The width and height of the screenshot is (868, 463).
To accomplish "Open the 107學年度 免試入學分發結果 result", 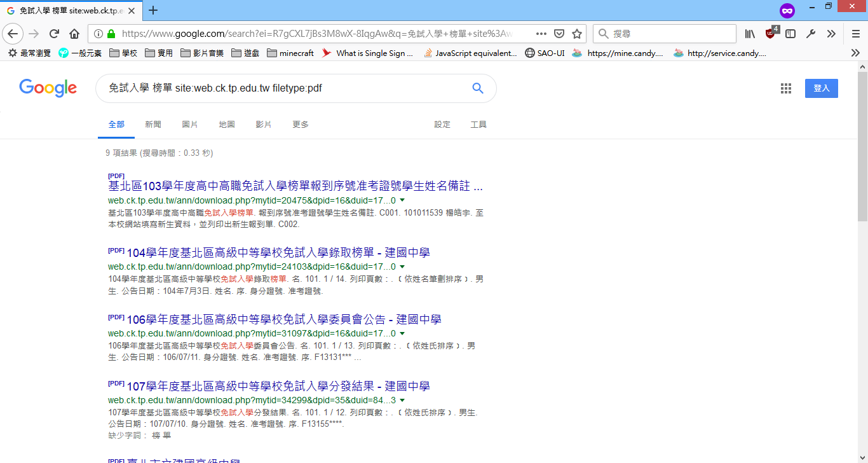I will [x=278, y=386].
